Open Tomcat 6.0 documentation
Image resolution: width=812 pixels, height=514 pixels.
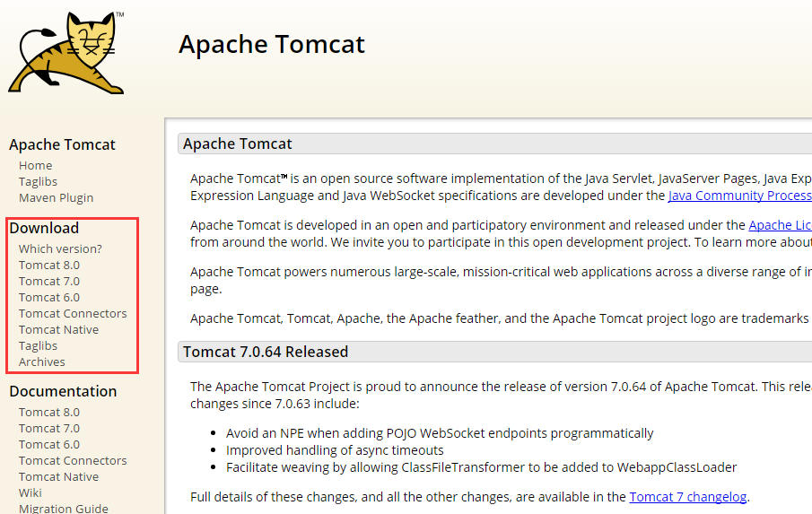pyautogui.click(x=49, y=444)
